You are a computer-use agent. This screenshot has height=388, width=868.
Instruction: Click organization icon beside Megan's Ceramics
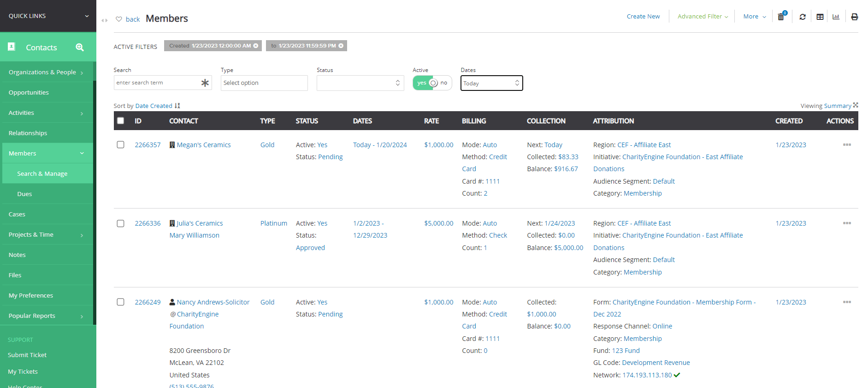tap(172, 145)
